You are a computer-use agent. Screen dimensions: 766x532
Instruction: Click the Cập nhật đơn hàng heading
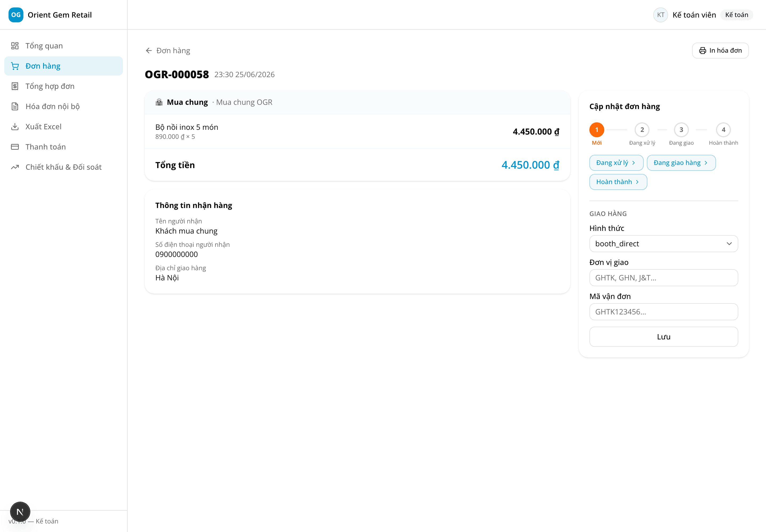coord(624,106)
